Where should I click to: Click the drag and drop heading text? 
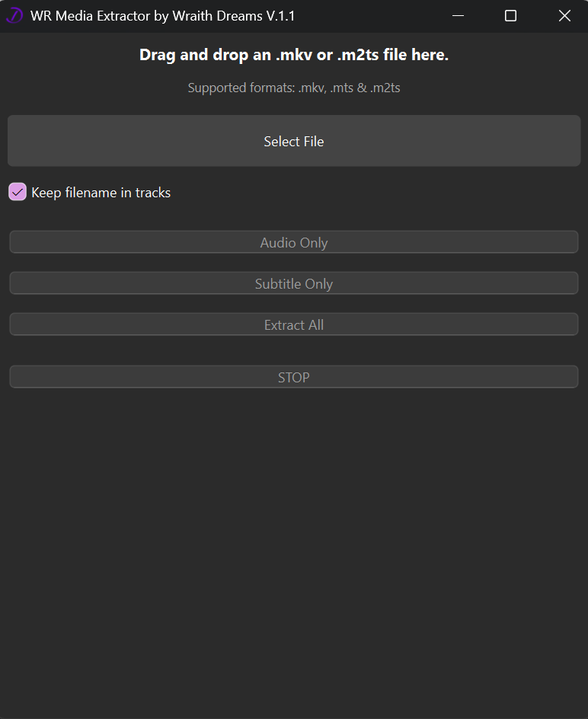[x=294, y=55]
